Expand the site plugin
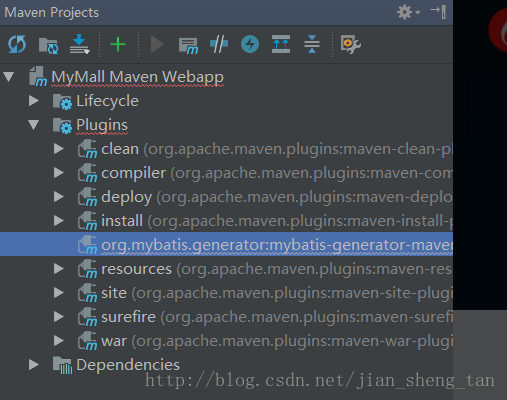The image size is (507, 400). (59, 293)
